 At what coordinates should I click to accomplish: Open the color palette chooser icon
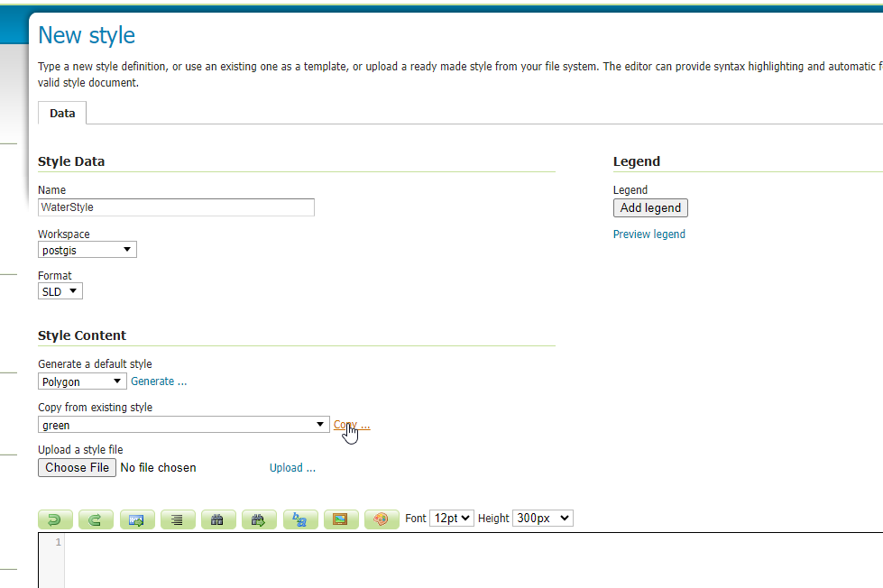pos(382,519)
